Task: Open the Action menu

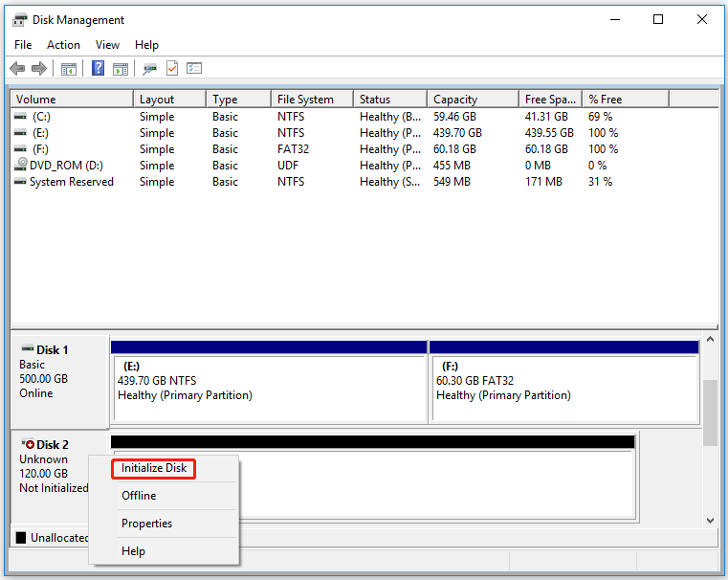Action: pos(63,45)
